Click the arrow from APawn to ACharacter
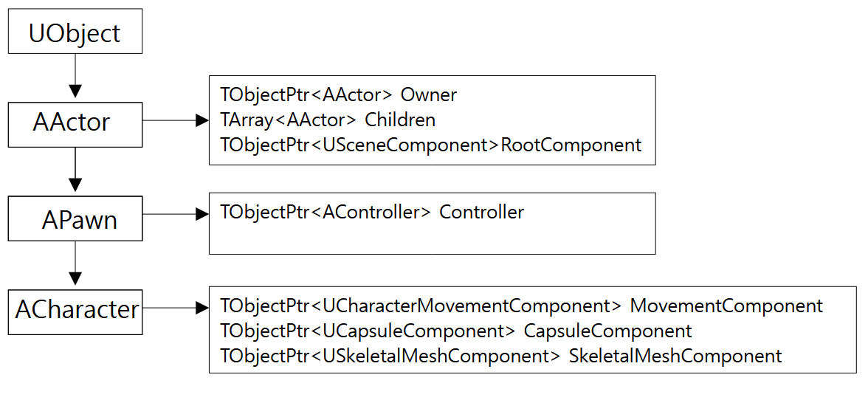The height and width of the screenshot is (400, 868). pyautogui.click(x=75, y=264)
